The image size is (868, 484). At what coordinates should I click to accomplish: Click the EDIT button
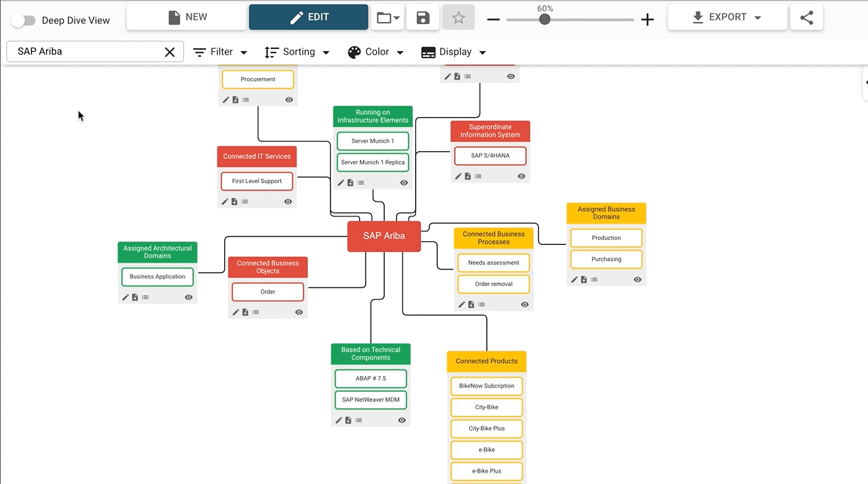(x=308, y=17)
